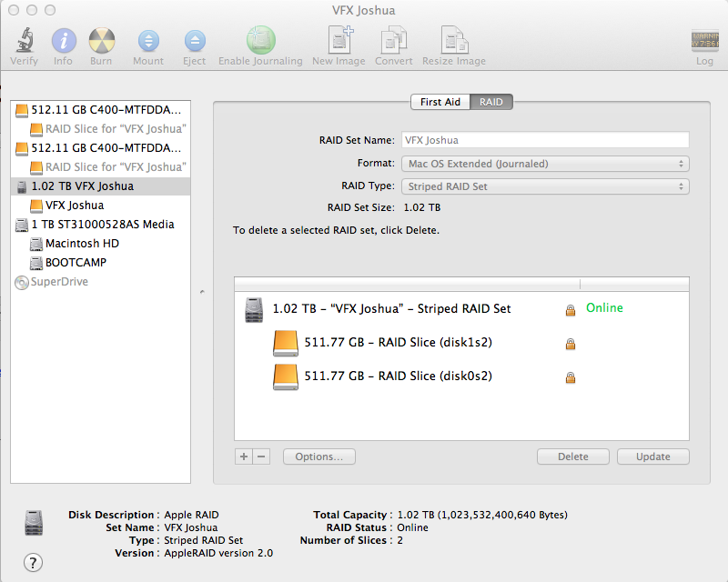The image size is (728, 582).
Task: Click the RAID Set Name field
Action: pyautogui.click(x=545, y=140)
